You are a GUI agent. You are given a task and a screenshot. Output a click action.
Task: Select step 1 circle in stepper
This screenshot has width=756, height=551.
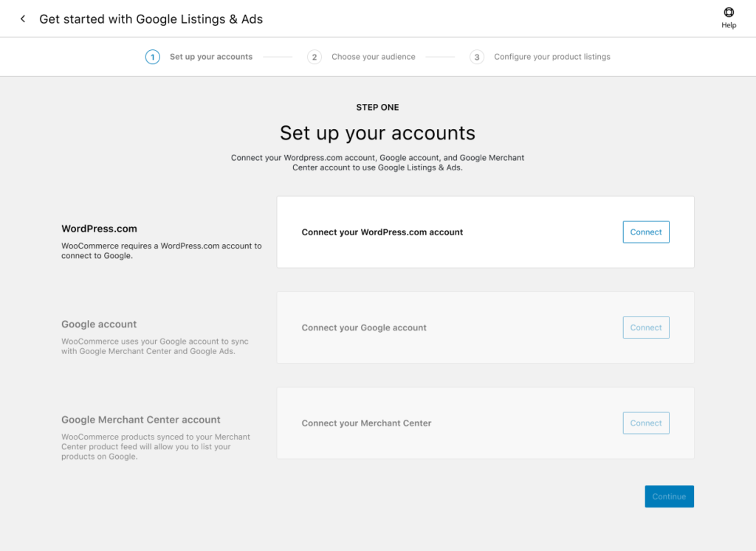[152, 57]
